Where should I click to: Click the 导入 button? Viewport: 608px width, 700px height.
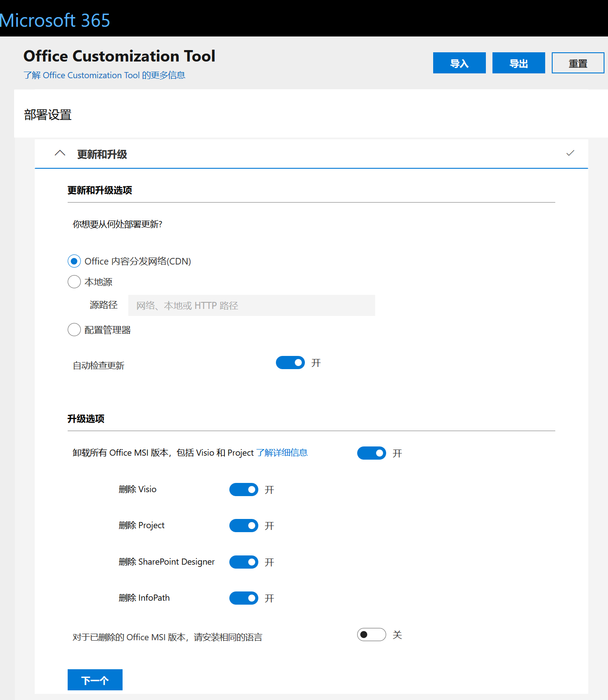pyautogui.click(x=460, y=63)
